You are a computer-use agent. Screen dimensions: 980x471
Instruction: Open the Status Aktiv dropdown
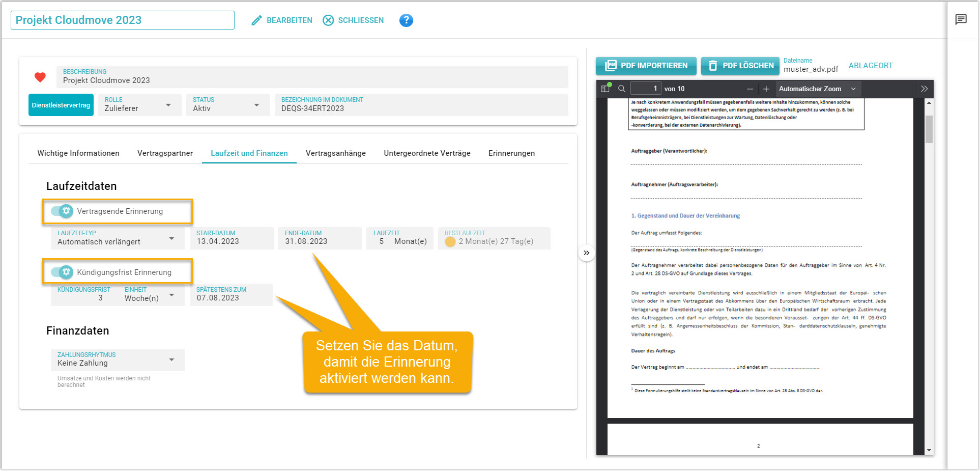click(x=227, y=105)
